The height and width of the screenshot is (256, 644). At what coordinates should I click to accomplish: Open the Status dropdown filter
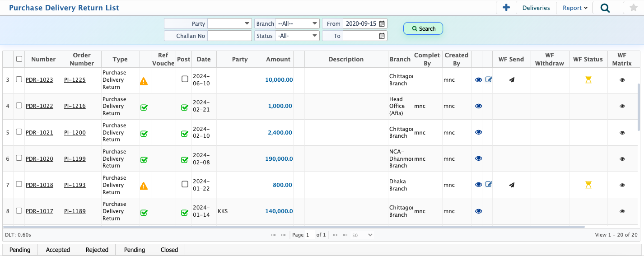coord(297,36)
